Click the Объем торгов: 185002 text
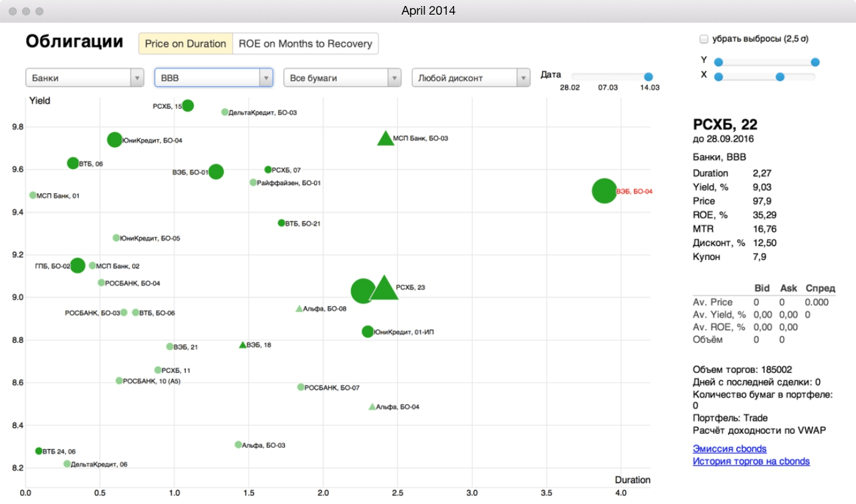 pyautogui.click(x=742, y=369)
